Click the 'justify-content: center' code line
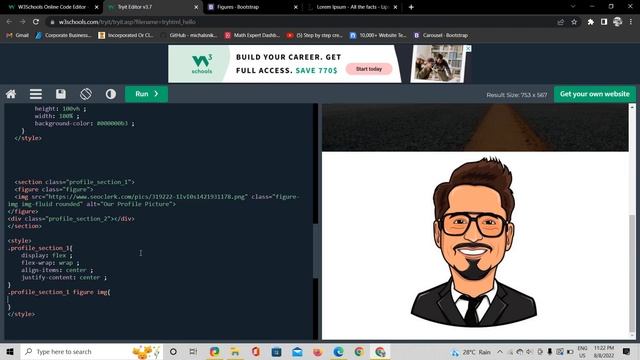The height and width of the screenshot is (360, 640). [x=64, y=278]
